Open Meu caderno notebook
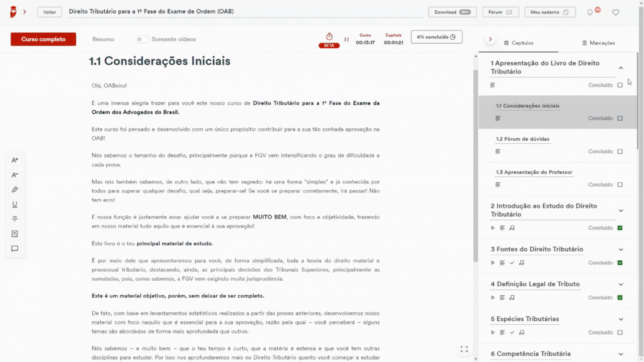 [550, 12]
